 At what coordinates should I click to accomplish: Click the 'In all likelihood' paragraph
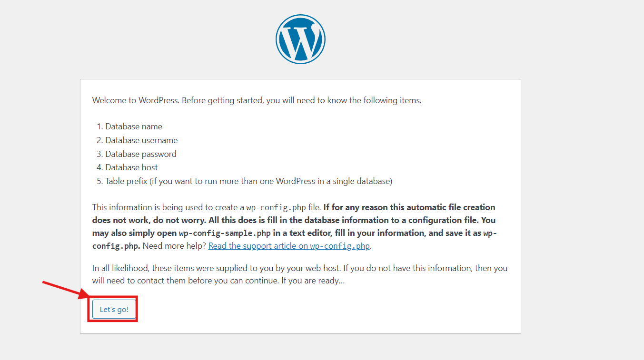[300, 274]
